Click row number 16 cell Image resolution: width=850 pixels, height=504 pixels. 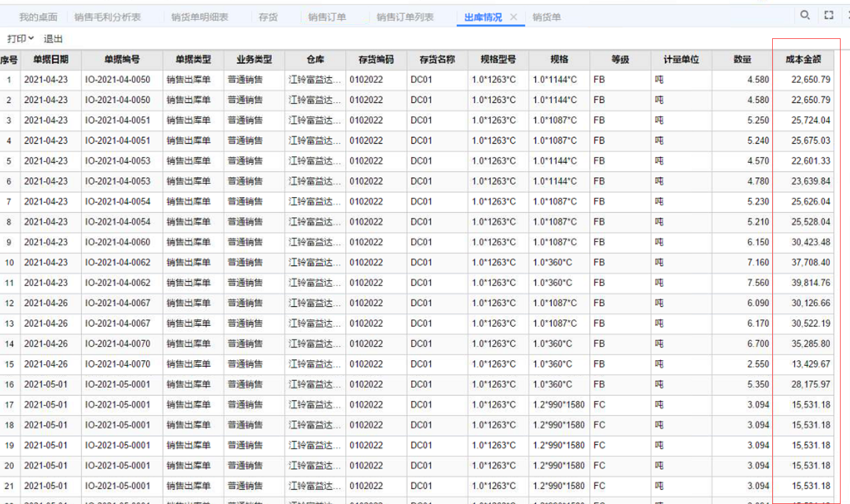coord(9,384)
